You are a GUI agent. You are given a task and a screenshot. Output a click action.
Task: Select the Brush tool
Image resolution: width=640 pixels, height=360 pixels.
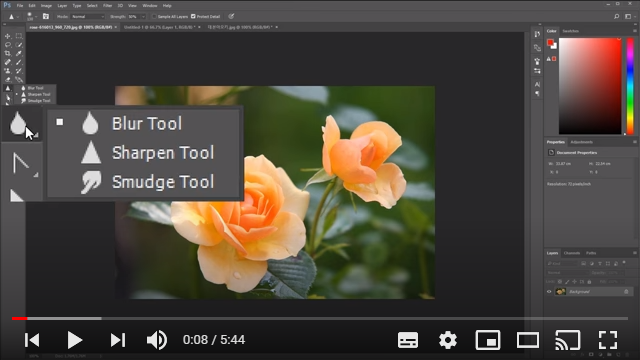[x=19, y=62]
